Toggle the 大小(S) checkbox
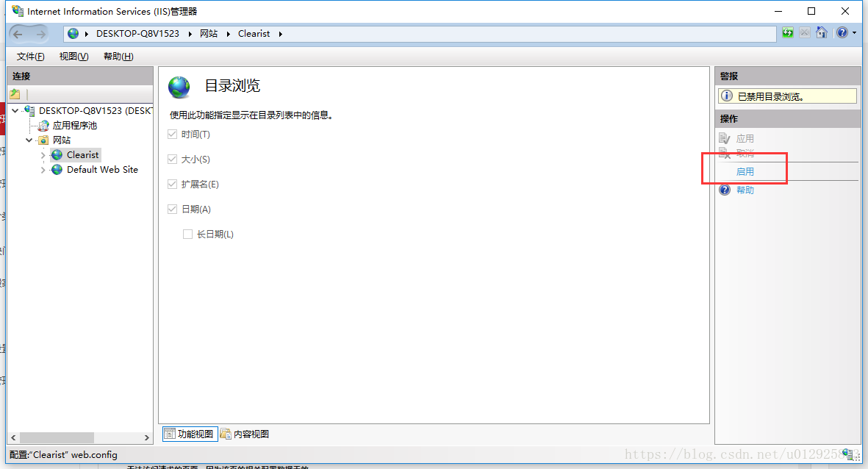The height and width of the screenshot is (469, 868). pos(171,159)
